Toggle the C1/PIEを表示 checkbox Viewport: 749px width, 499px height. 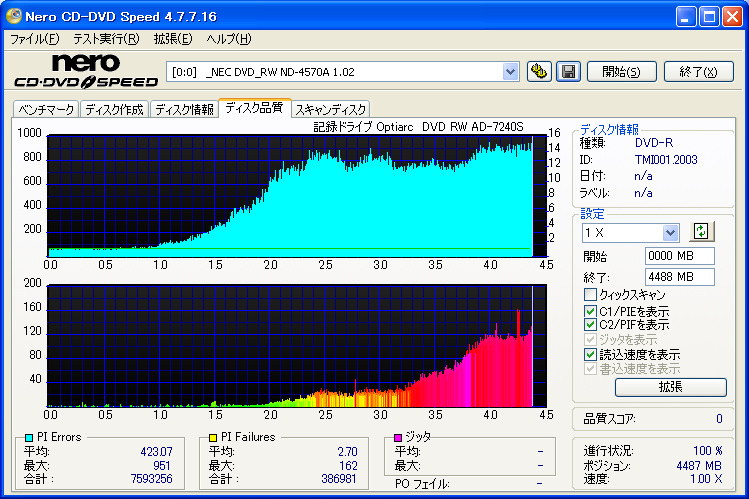click(590, 311)
